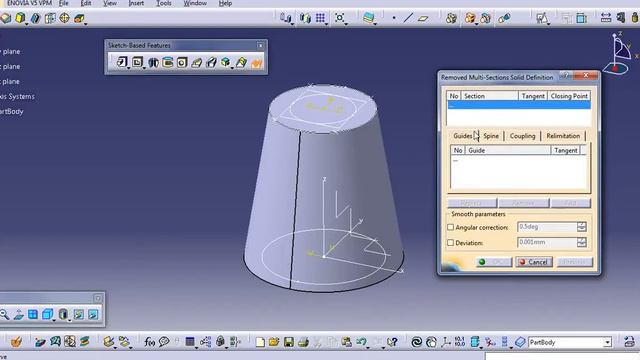Click the Multi-View blue window icon
Image resolution: width=640 pixels, height=360 pixels.
click(33, 314)
